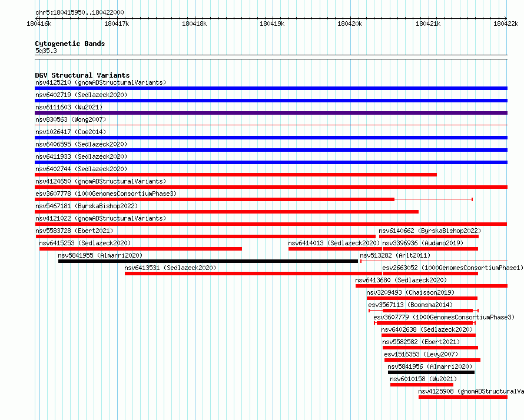524x420 pixels.
Task: Click the nsv5582582 (Ebert2021) label
Action: pyautogui.click(x=421, y=342)
